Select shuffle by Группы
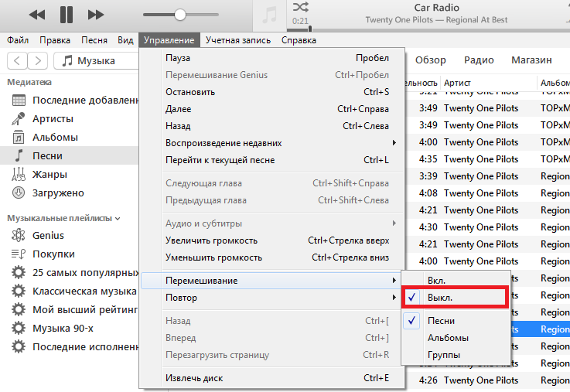This screenshot has height=392, width=570. [456, 355]
